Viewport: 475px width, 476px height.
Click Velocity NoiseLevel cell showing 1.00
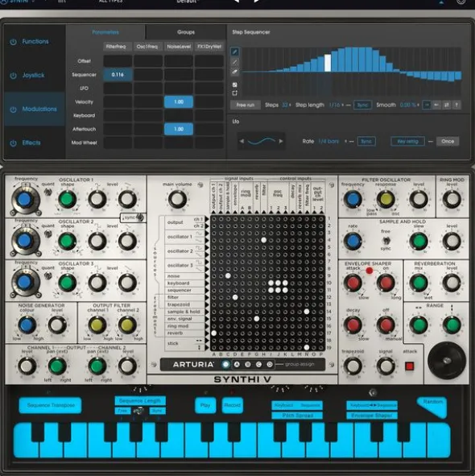click(179, 102)
